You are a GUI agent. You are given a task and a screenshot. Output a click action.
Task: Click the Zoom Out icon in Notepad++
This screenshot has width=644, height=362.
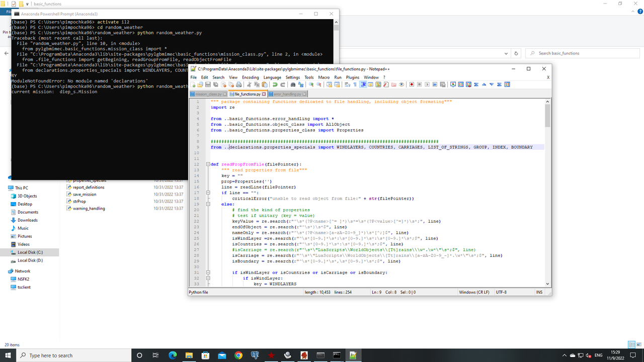pyautogui.click(x=318, y=84)
